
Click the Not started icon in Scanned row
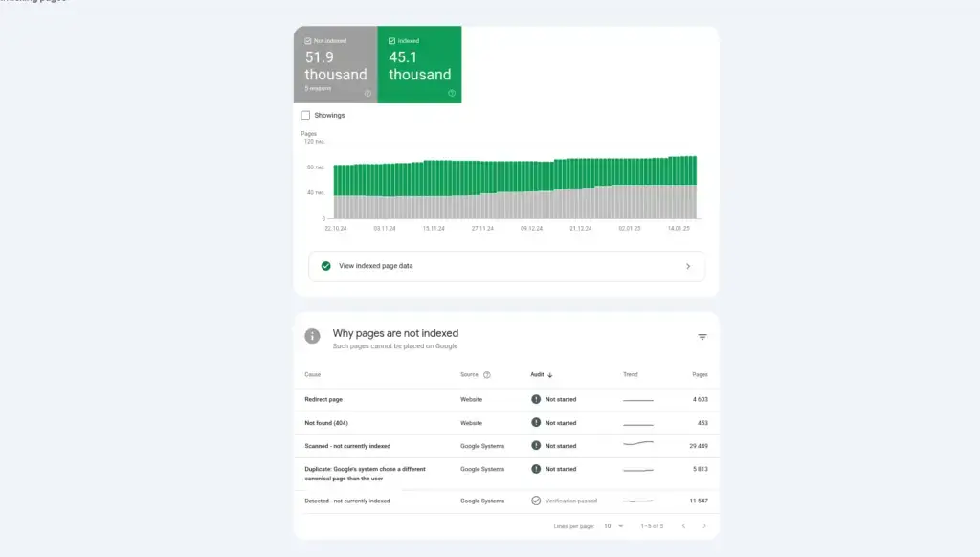click(x=536, y=446)
